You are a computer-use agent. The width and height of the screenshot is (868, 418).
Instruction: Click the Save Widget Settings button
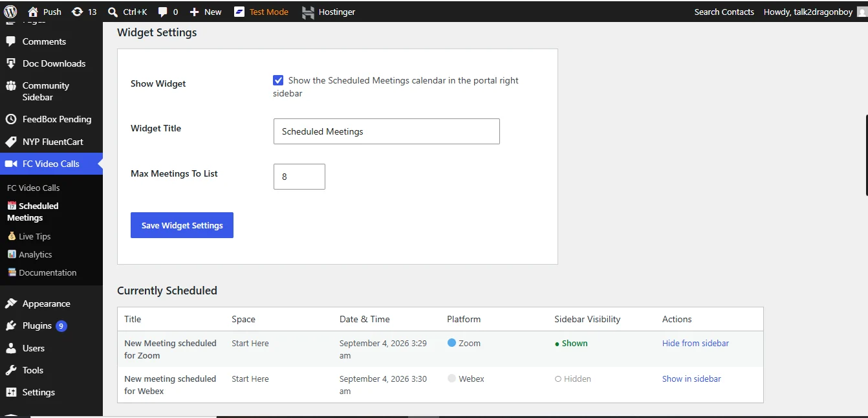coord(182,225)
